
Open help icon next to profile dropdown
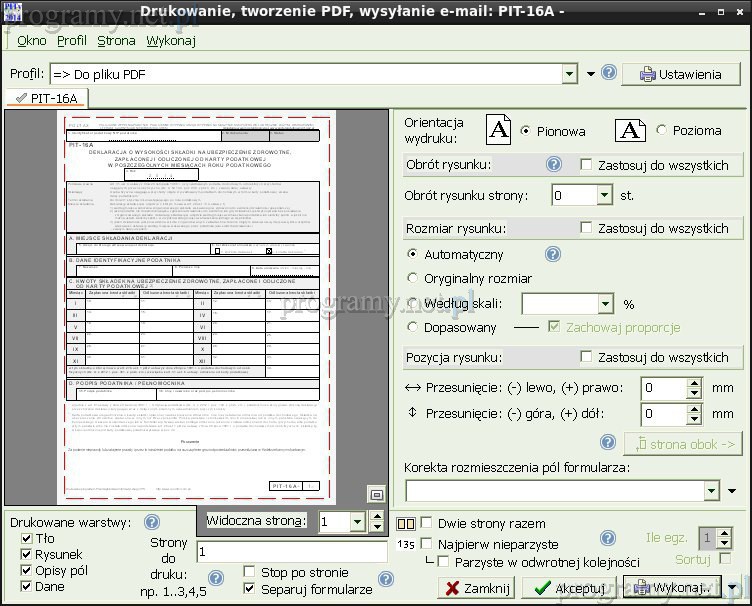coord(608,73)
